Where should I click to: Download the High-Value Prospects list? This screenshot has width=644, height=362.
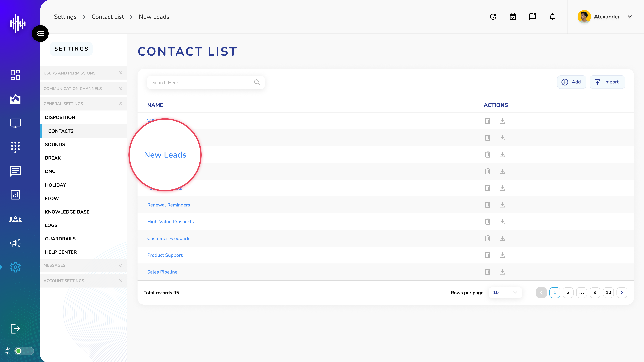click(502, 221)
